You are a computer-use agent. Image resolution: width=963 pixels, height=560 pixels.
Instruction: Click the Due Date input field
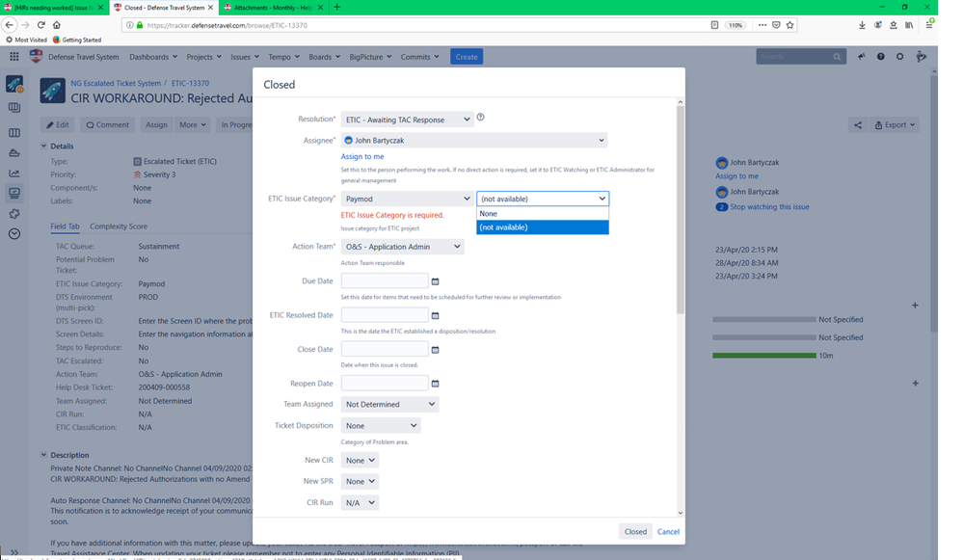click(x=385, y=280)
